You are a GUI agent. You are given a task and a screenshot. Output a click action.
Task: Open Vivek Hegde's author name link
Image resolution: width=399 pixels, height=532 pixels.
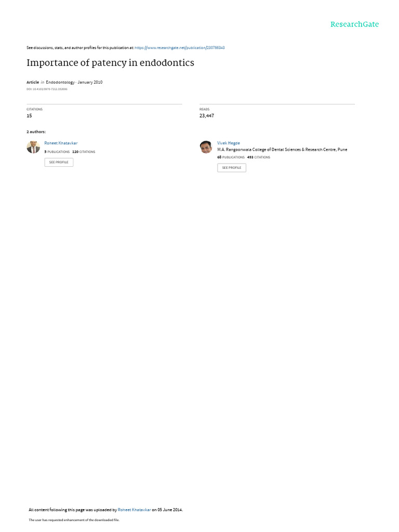tap(229, 143)
